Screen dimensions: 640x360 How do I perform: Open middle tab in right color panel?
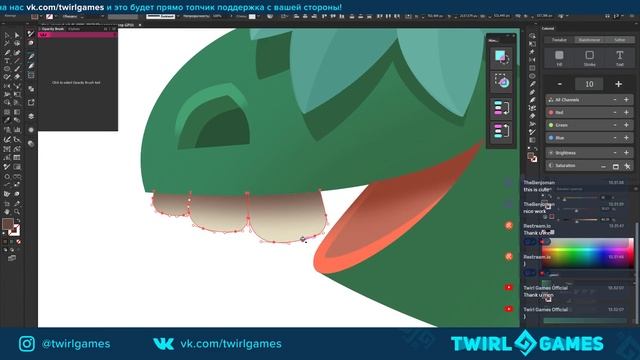point(589,40)
